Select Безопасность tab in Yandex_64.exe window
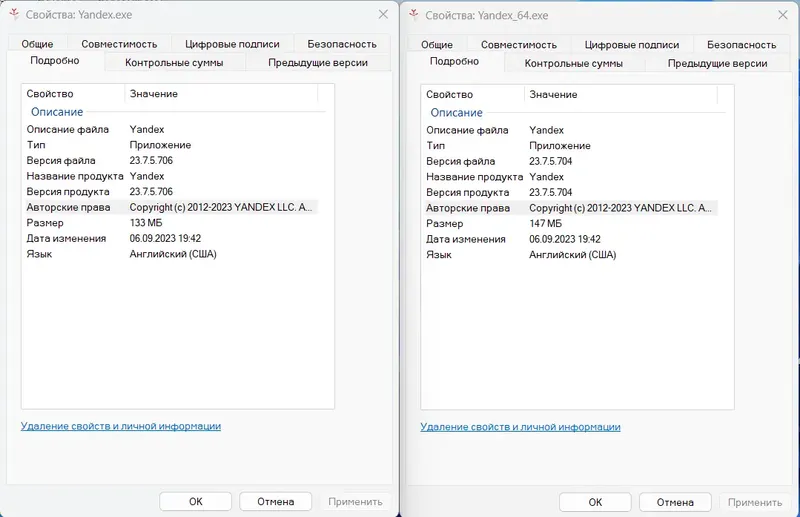This screenshot has height=517, width=800. (741, 44)
